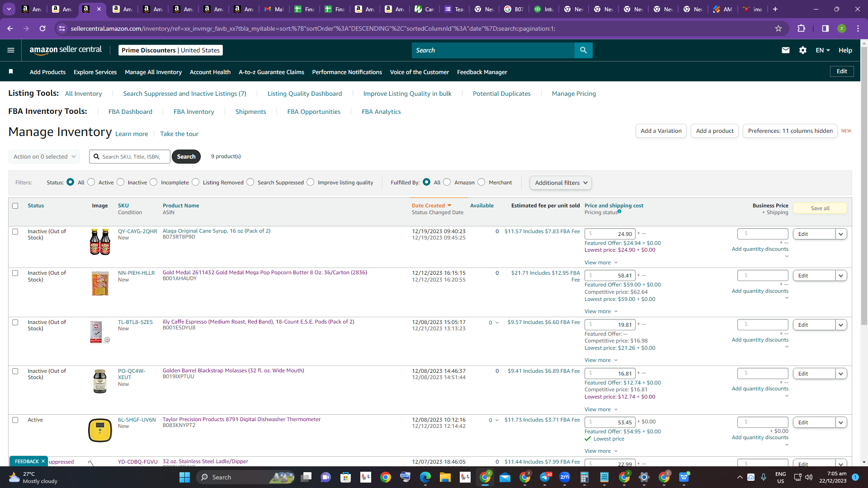Bookmark this page with the star icon

pos(778,28)
